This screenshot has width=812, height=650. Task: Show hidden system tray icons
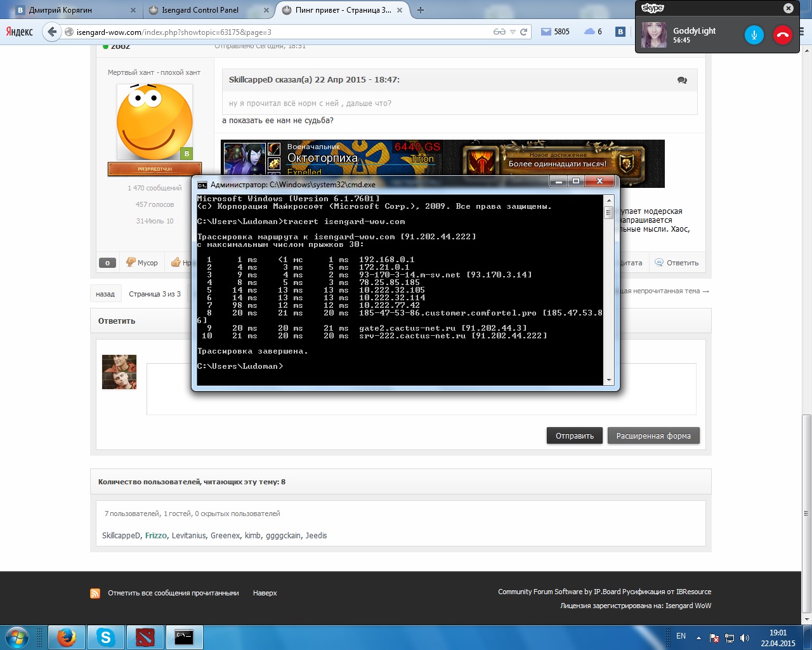click(698, 637)
